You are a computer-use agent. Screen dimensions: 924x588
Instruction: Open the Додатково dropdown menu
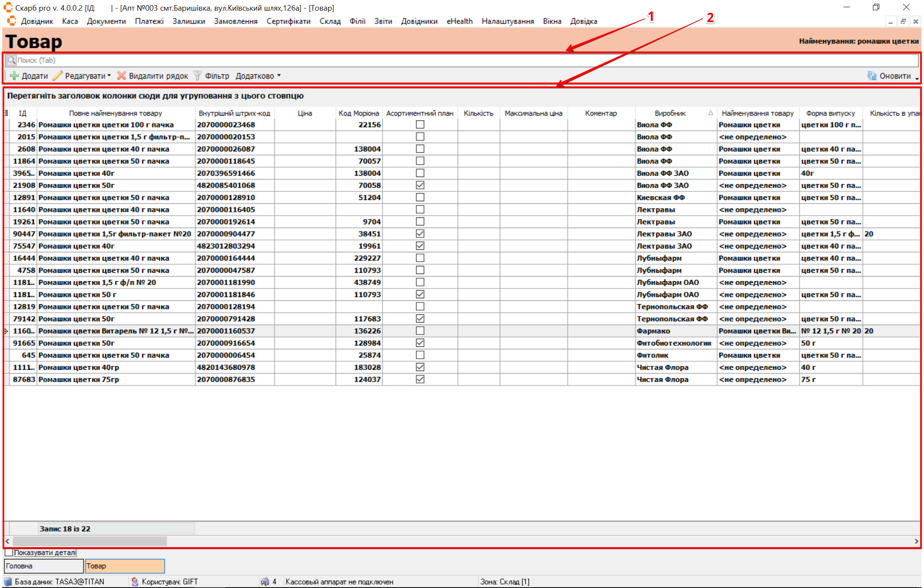click(258, 76)
